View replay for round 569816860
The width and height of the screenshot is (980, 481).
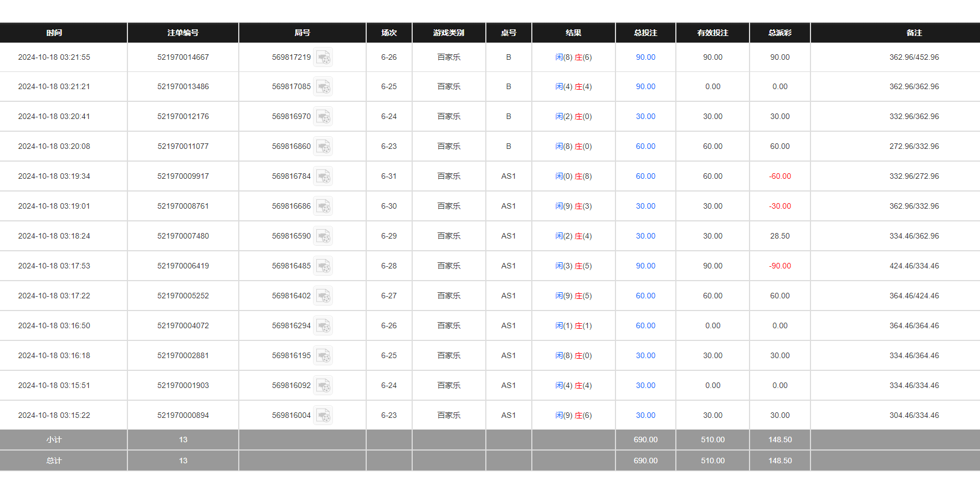[323, 147]
